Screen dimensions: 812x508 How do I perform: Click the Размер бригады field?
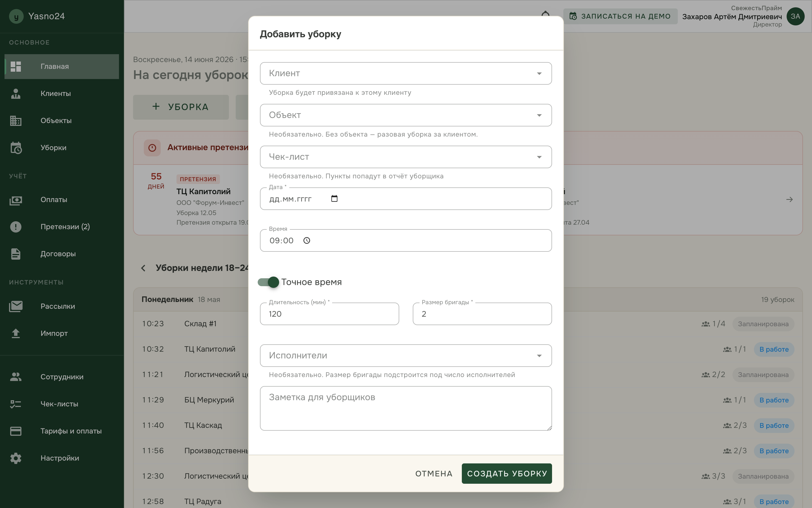482,314
